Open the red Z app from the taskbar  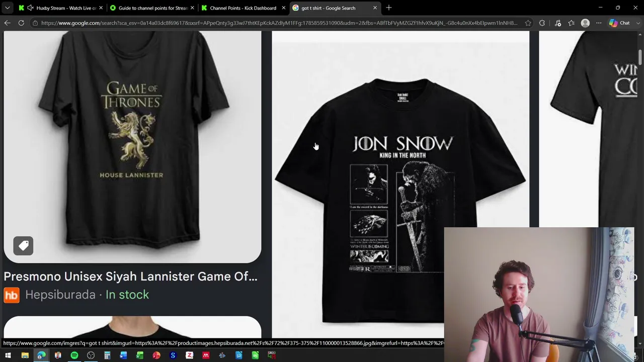[189, 356]
